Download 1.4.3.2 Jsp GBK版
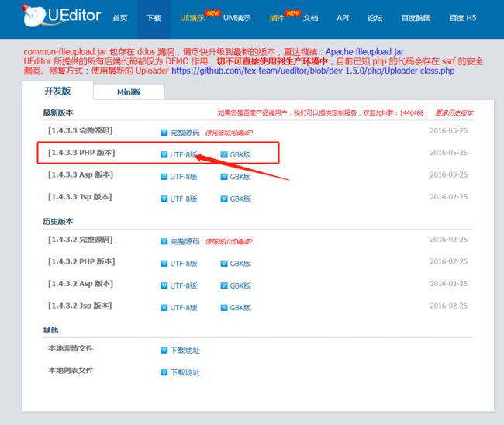The image size is (504, 425). pyautogui.click(x=240, y=308)
